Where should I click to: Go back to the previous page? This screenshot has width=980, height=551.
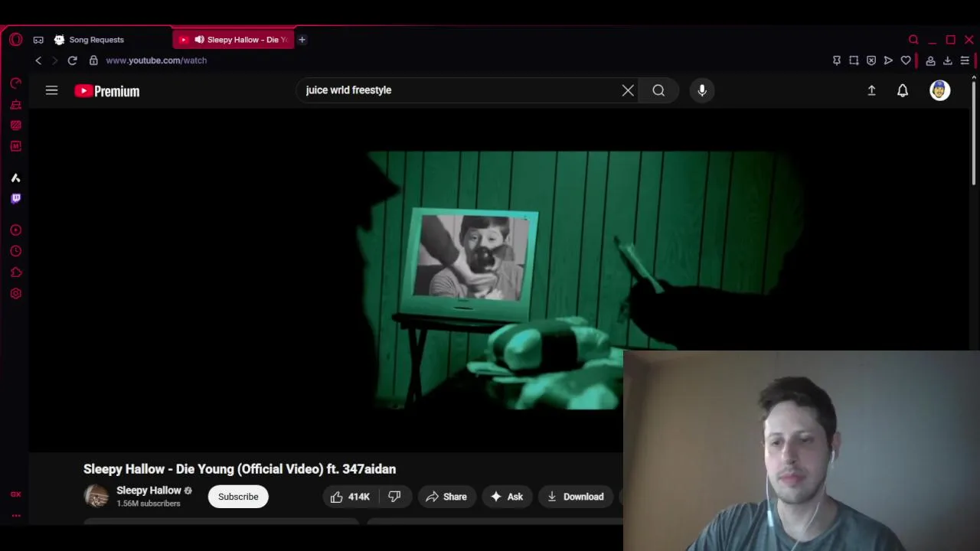tap(38, 60)
